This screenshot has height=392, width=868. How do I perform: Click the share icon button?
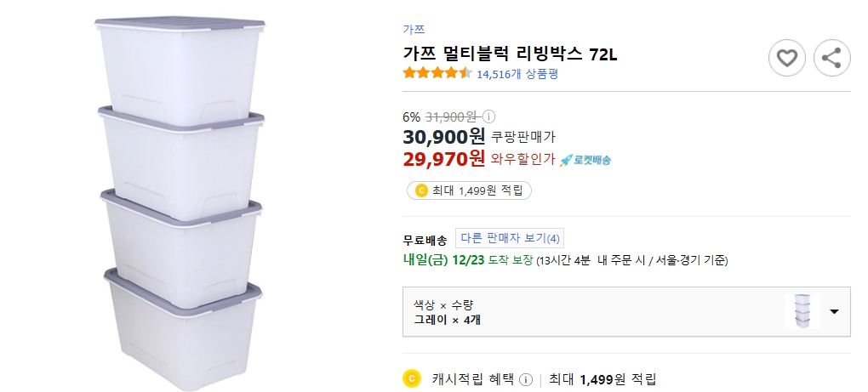click(831, 58)
